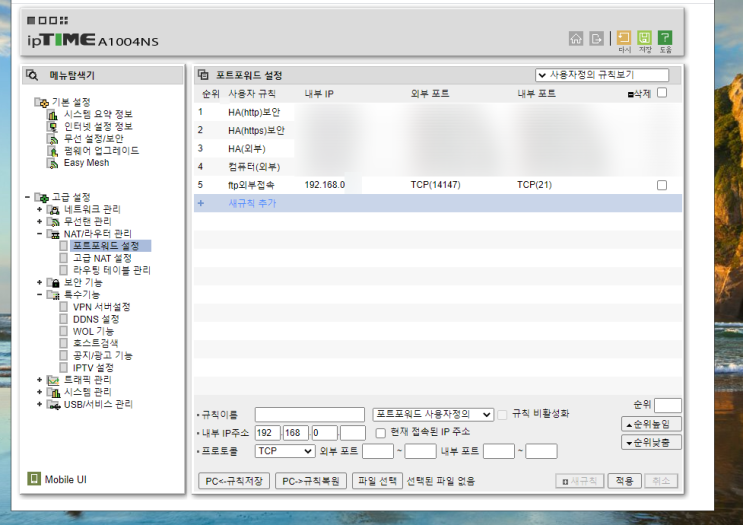The image size is (743, 525).
Task: Open the 포트포워드 사용자정의 dropdown
Action: pos(433,415)
